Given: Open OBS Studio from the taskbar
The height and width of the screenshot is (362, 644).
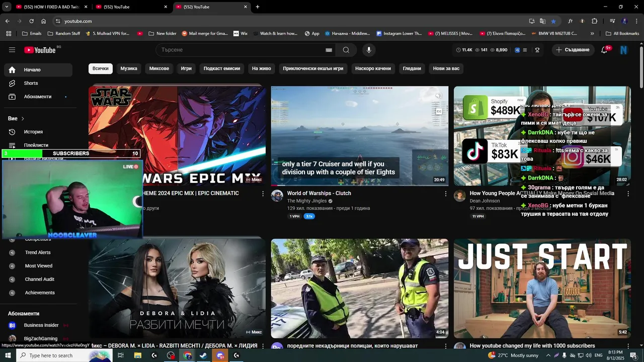Looking at the screenshot, I should click(x=171, y=355).
